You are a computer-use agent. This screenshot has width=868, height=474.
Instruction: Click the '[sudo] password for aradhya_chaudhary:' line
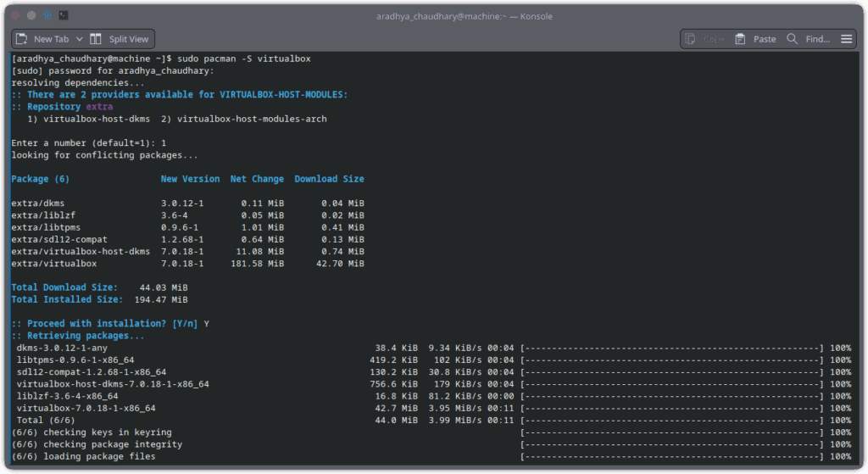pyautogui.click(x=113, y=71)
